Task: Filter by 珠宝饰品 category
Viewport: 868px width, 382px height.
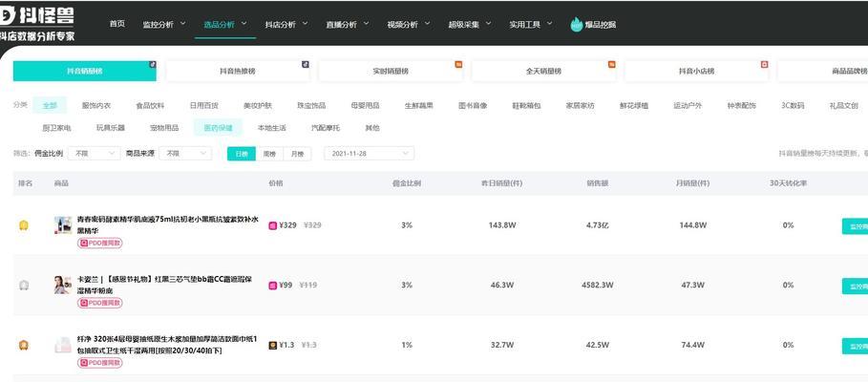Action: point(311,105)
